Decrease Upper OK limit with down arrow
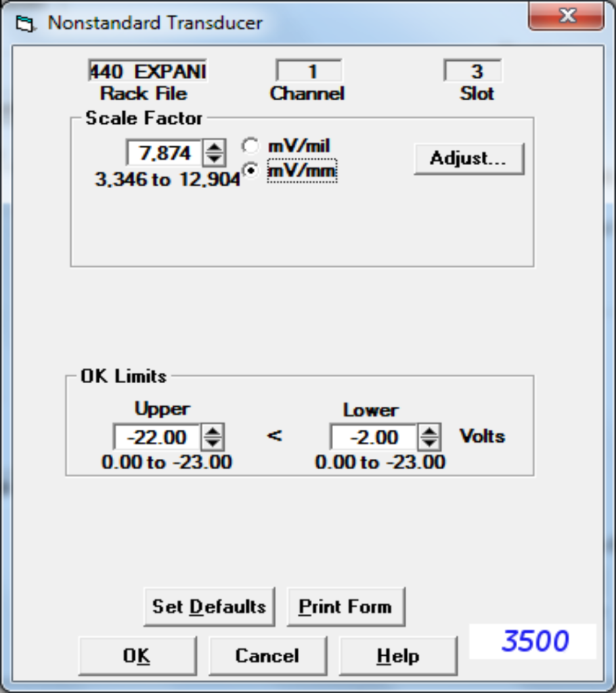The height and width of the screenshot is (693, 616). pos(213,443)
